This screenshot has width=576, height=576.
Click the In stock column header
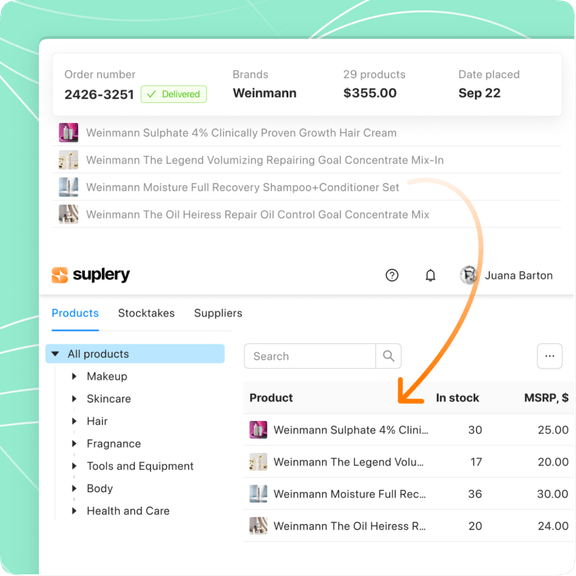(457, 398)
